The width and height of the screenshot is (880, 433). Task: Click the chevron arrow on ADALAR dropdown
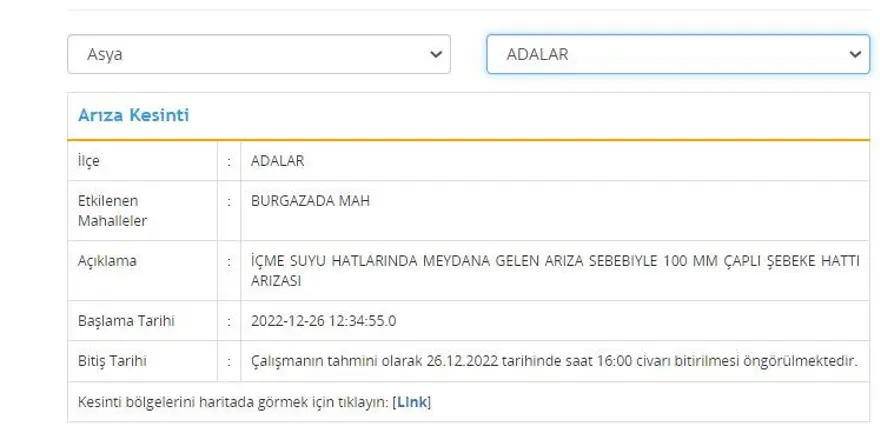click(854, 55)
